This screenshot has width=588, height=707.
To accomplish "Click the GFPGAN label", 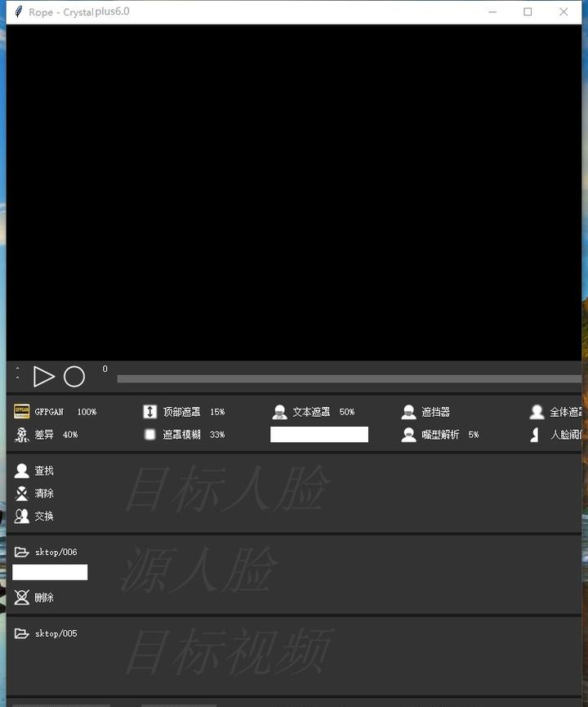I will (x=49, y=412).
